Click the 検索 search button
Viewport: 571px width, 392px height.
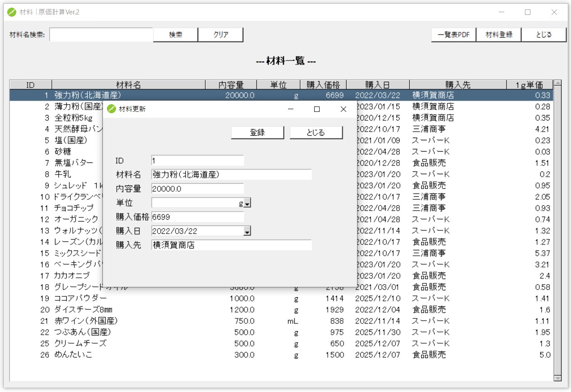[x=175, y=34]
